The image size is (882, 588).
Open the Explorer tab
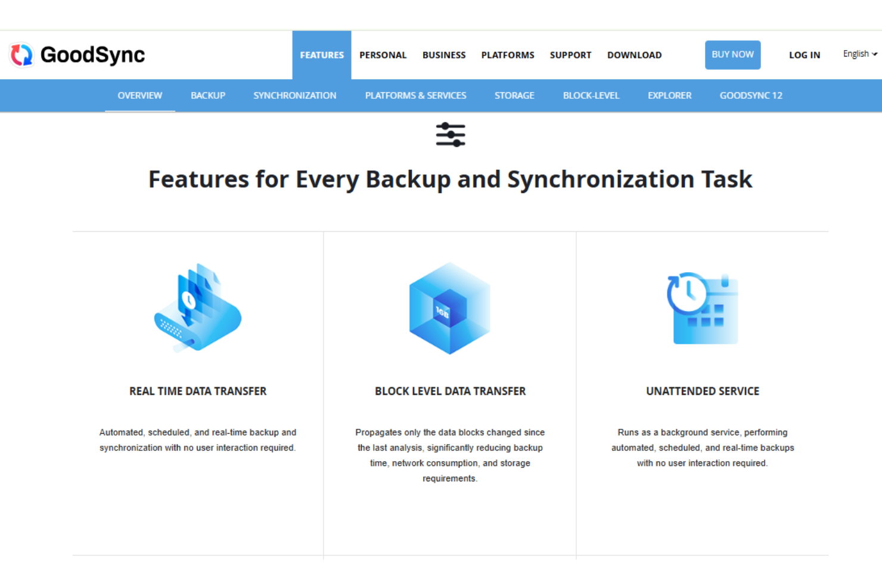(x=670, y=95)
